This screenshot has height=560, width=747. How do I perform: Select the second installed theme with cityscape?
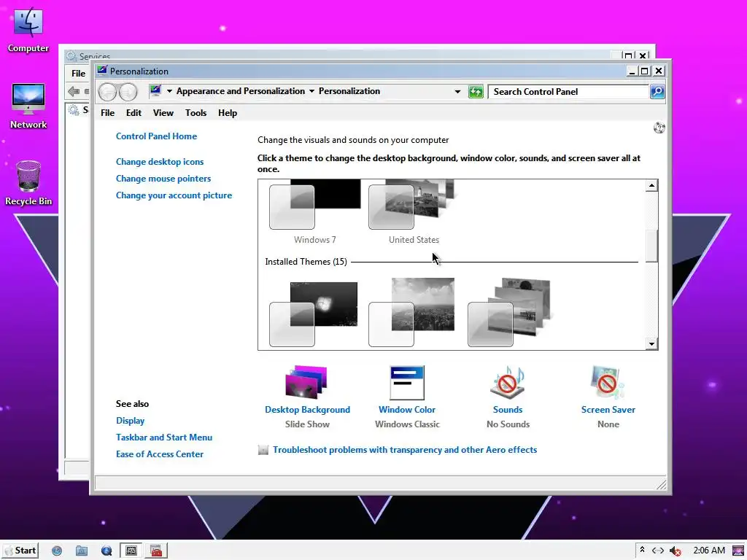pyautogui.click(x=413, y=312)
